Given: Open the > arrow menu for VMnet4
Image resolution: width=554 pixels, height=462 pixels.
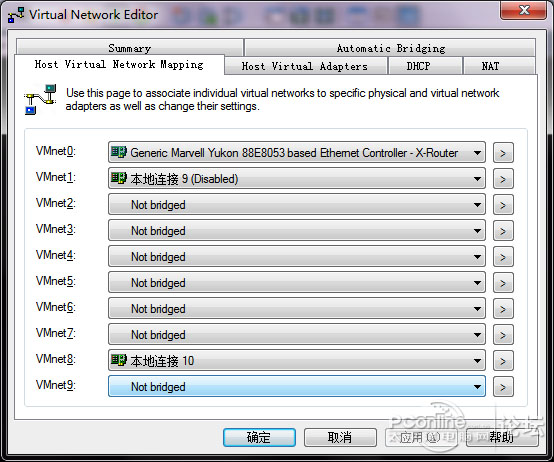Looking at the screenshot, I should (x=503, y=257).
